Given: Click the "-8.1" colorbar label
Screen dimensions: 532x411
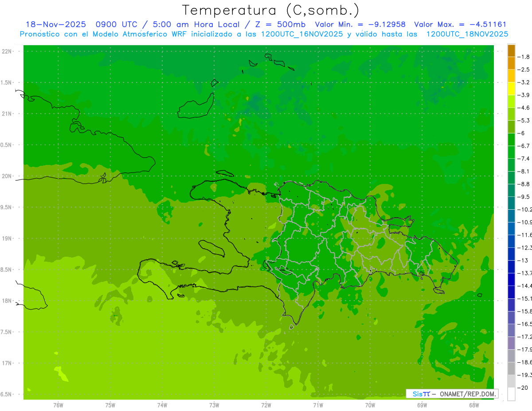Looking at the screenshot, I should pyautogui.click(x=524, y=171).
